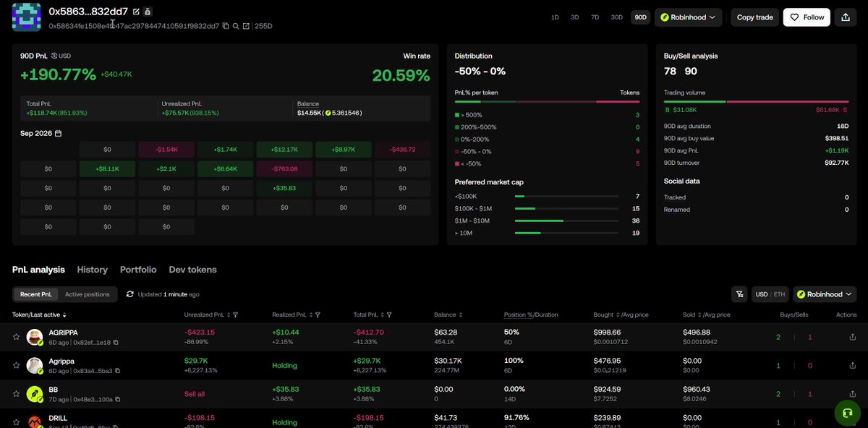Click the +$12.17K calendar day cell
The height and width of the screenshot is (428, 868).
[x=284, y=150]
